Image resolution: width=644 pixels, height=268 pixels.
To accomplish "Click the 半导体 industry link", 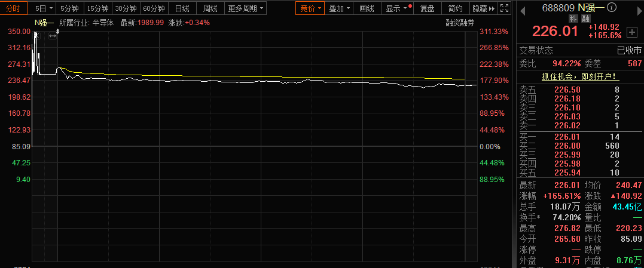I will pos(103,22).
